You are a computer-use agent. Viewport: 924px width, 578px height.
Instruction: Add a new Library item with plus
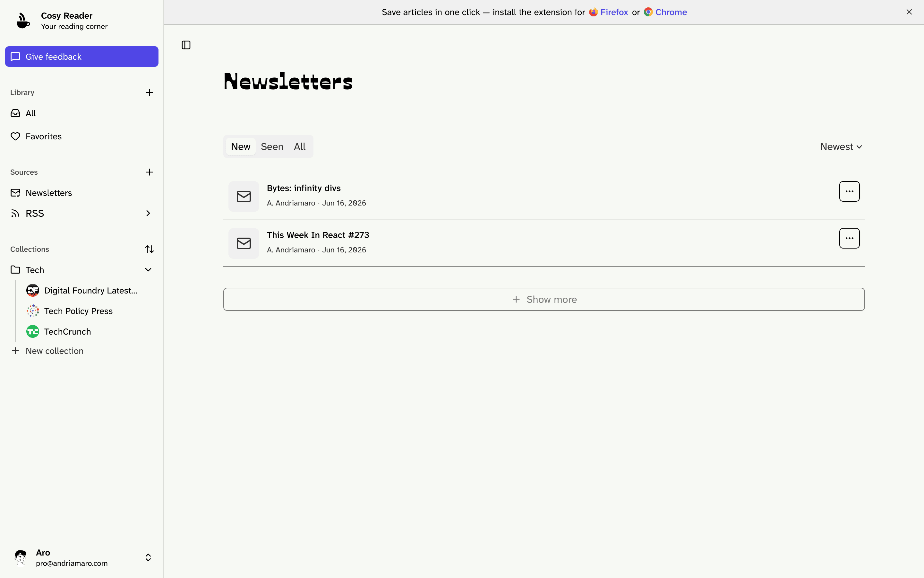149,92
